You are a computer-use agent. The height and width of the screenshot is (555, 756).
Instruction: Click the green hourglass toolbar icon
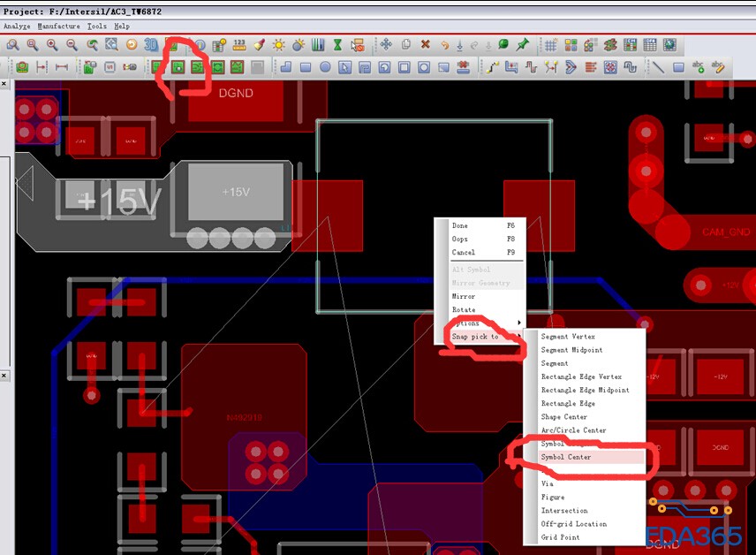pyautogui.click(x=337, y=45)
